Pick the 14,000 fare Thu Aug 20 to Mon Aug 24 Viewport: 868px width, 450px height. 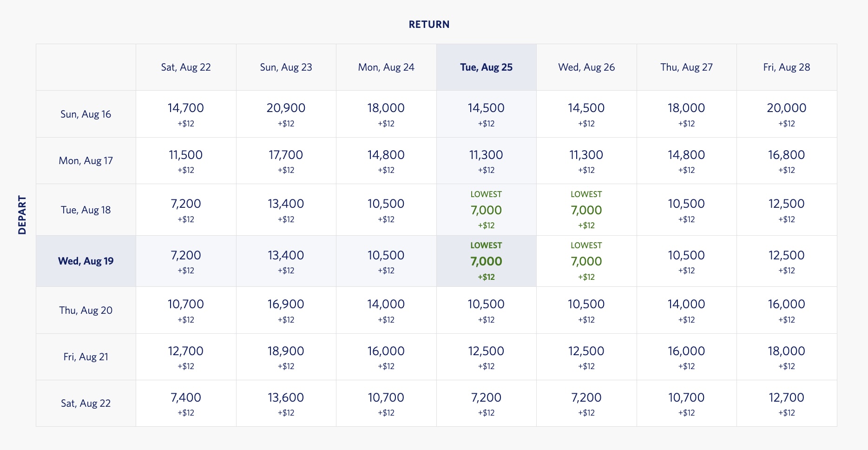pos(386,310)
